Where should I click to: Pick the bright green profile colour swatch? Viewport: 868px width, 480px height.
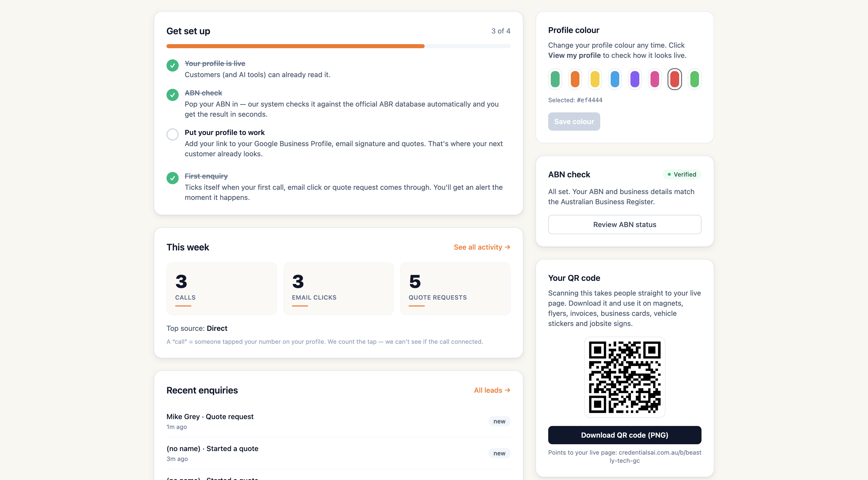click(694, 79)
